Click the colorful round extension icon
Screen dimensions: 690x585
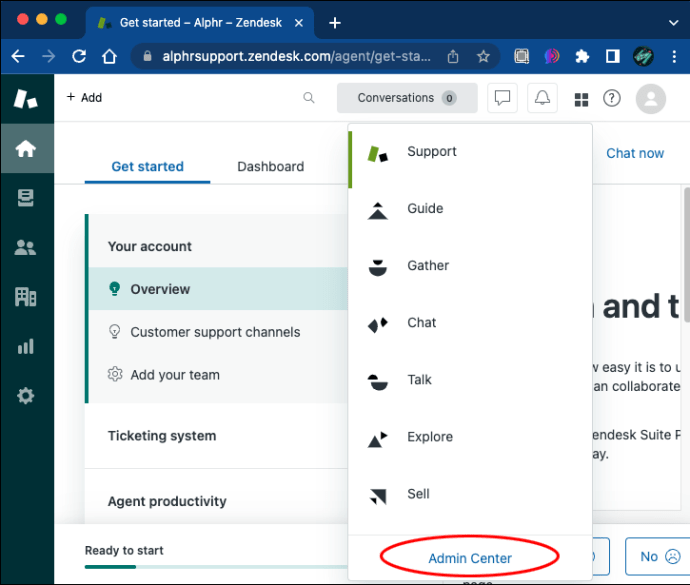tap(552, 56)
